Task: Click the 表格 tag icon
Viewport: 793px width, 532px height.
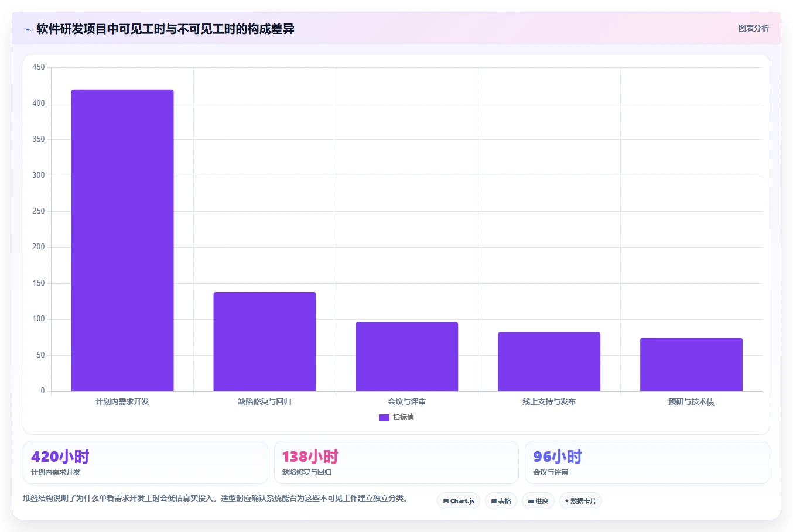Action: [x=494, y=502]
